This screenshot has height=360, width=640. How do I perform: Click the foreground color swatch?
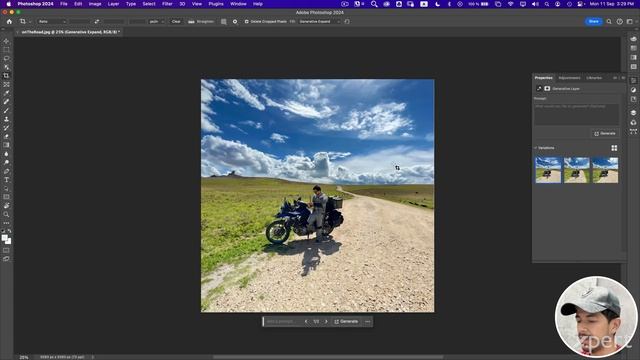pos(4,238)
